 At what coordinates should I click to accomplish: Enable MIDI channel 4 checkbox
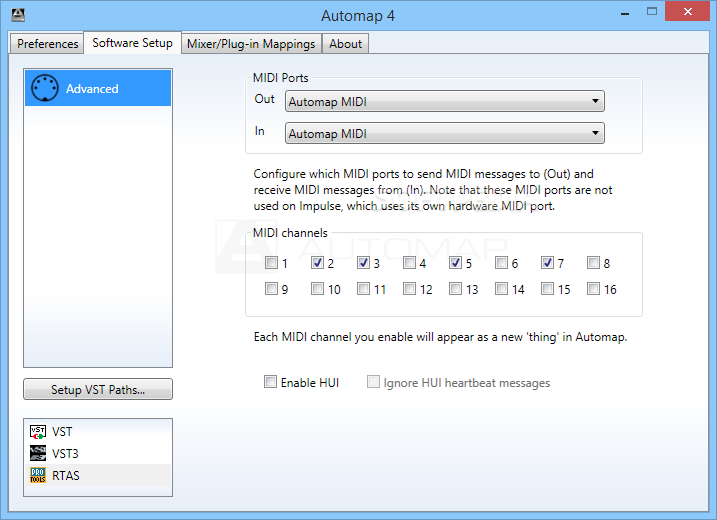click(409, 263)
